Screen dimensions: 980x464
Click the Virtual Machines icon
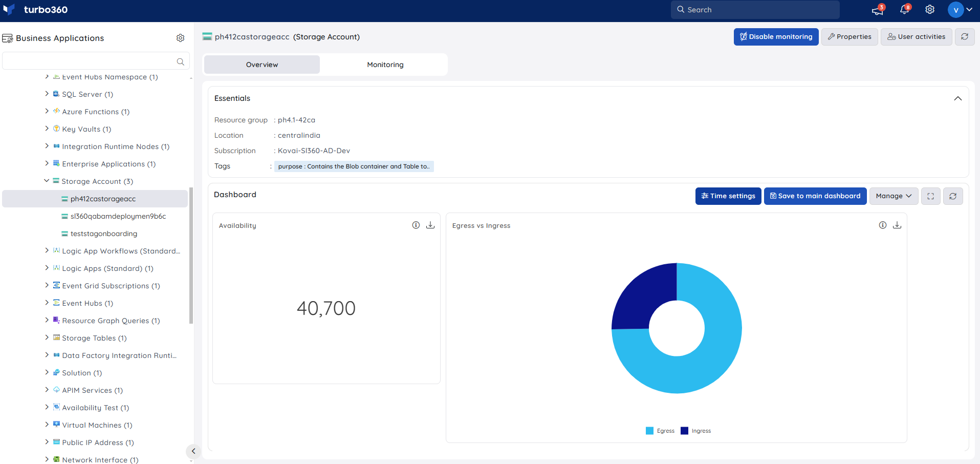point(56,425)
